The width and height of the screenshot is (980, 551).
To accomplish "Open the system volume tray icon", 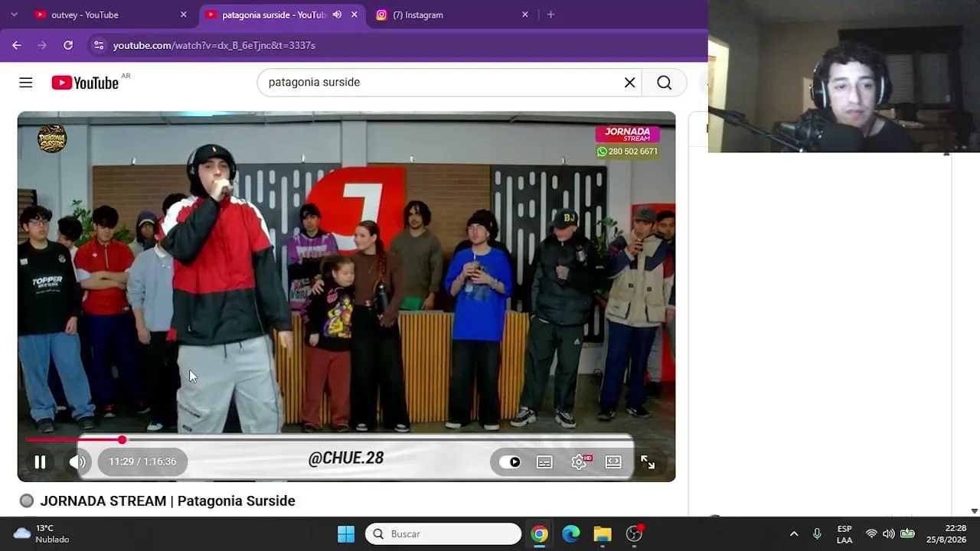I will [x=889, y=534].
